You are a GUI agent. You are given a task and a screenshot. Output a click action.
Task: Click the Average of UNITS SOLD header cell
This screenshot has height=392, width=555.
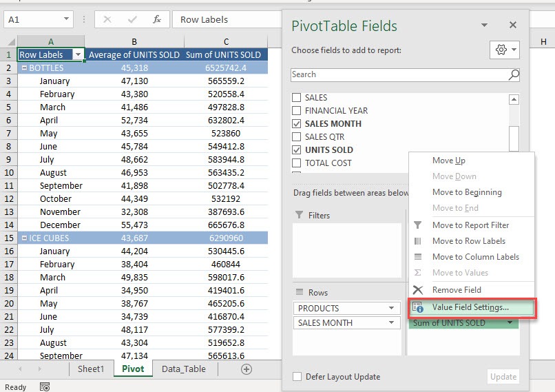(134, 54)
